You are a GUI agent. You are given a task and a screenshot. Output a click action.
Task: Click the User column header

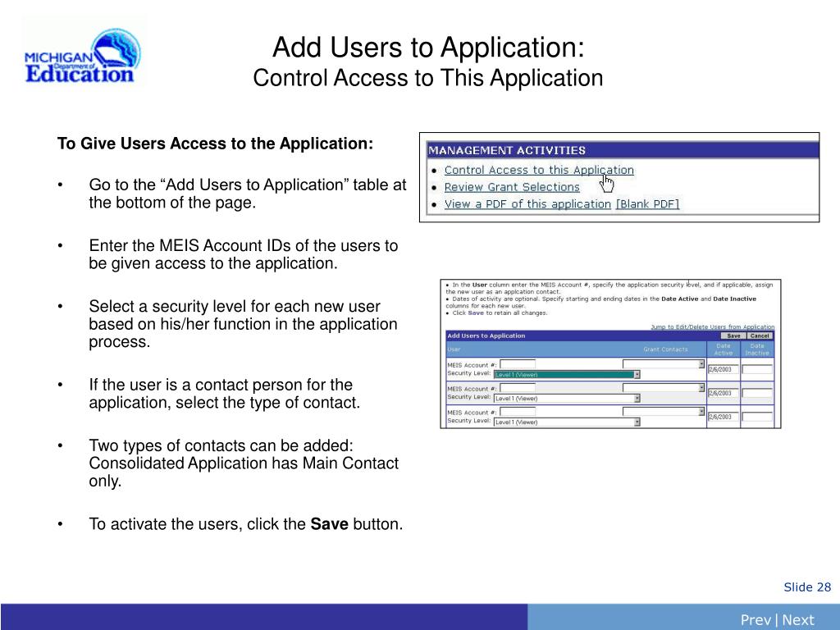coord(454,349)
